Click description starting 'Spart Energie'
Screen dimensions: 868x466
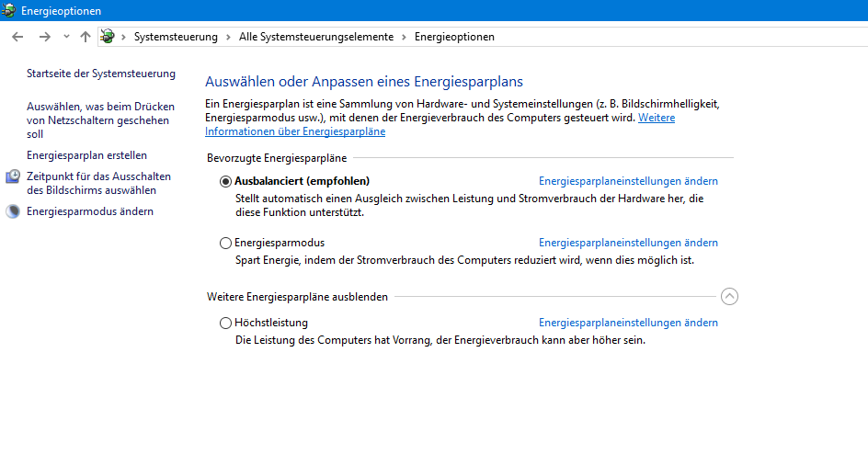[464, 260]
